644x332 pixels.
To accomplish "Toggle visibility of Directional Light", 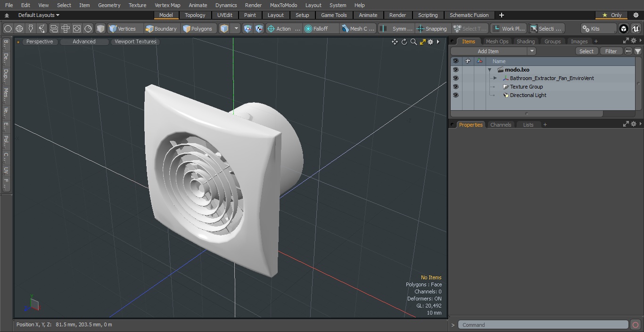I will (x=455, y=95).
